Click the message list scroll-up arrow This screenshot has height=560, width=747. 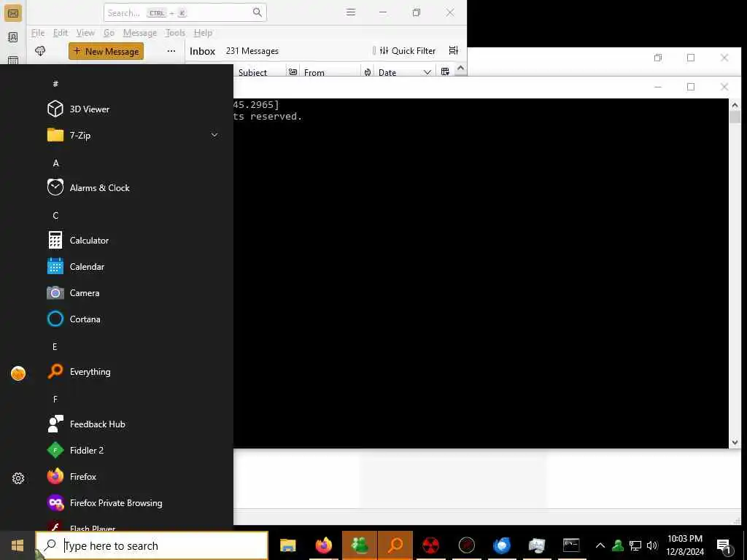461,69
